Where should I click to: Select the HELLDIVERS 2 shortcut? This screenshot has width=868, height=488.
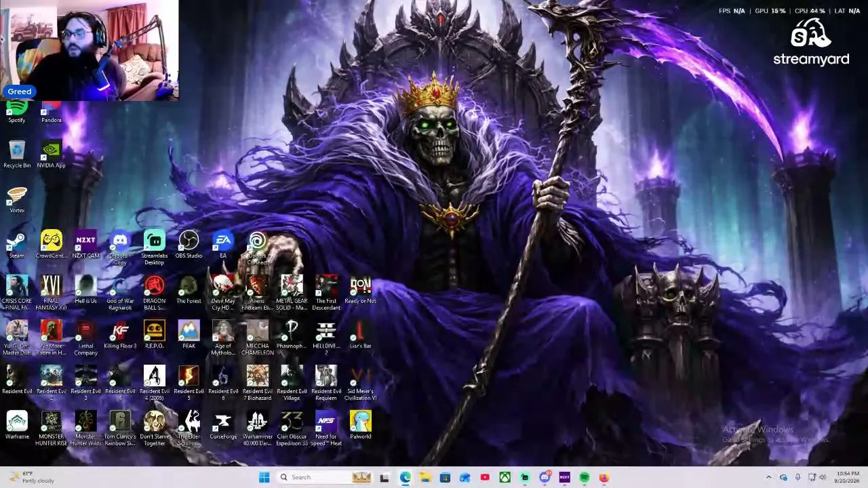[326, 339]
